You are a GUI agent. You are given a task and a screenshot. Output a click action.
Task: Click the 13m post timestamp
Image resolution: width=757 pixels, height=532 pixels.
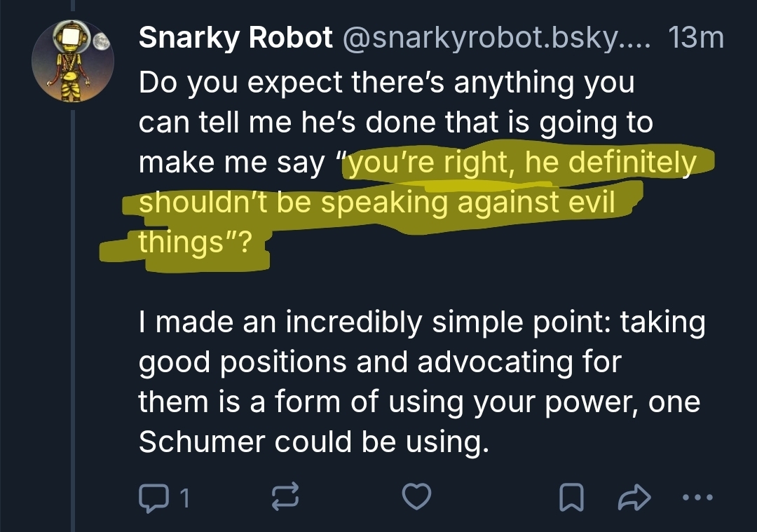tap(696, 38)
